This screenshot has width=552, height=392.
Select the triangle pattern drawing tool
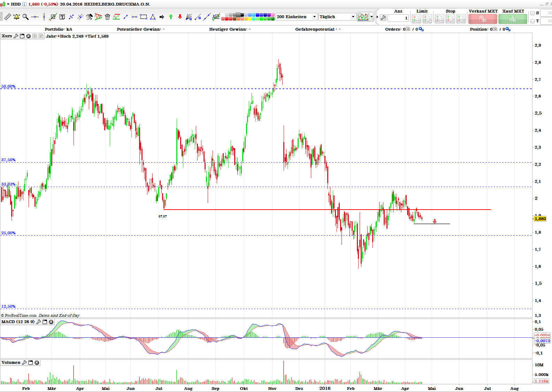(x=98, y=17)
